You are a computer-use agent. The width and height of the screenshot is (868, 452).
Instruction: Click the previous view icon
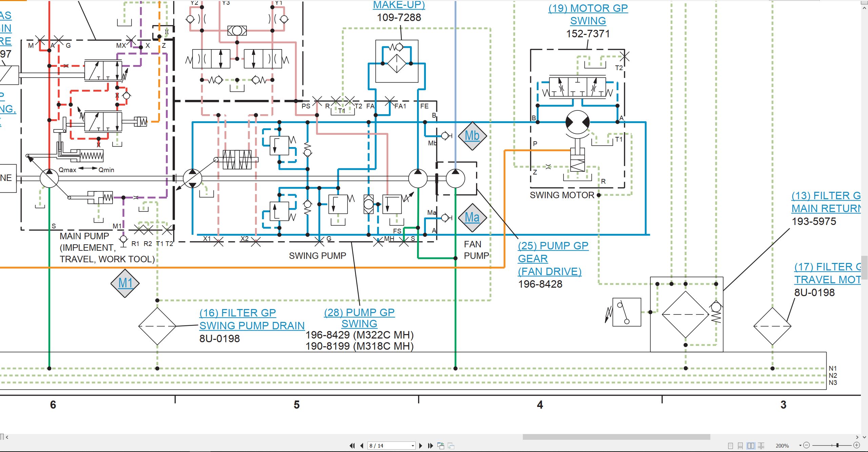click(x=441, y=446)
